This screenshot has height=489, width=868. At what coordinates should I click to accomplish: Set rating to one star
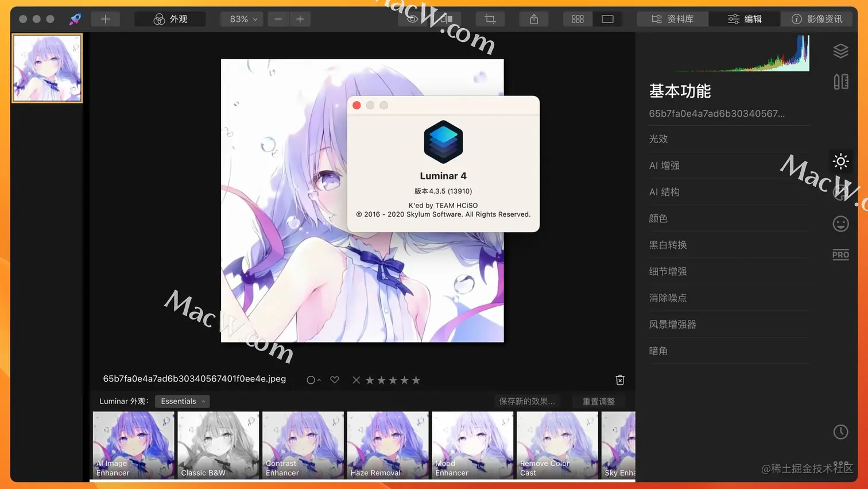370,380
